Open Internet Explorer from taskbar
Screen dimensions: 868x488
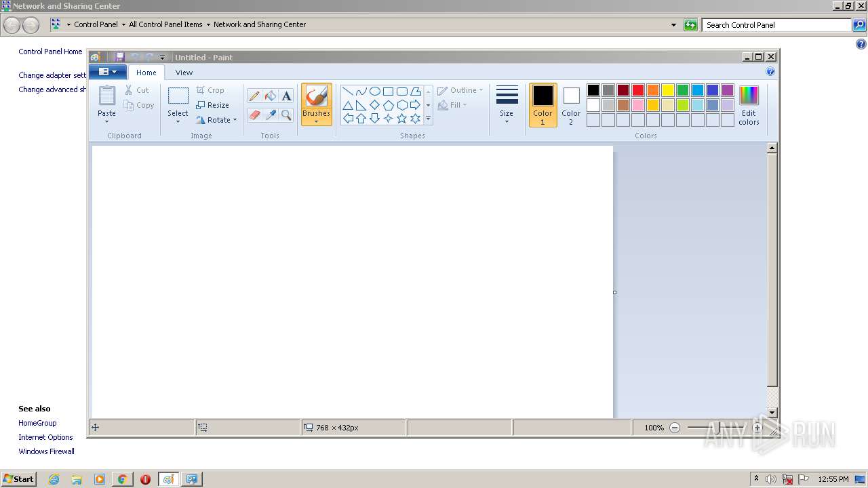(54, 479)
